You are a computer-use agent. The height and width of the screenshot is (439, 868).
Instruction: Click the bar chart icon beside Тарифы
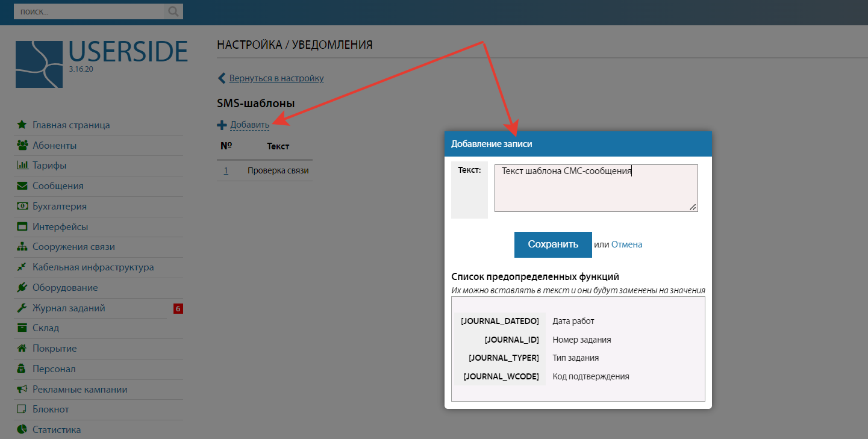click(22, 165)
